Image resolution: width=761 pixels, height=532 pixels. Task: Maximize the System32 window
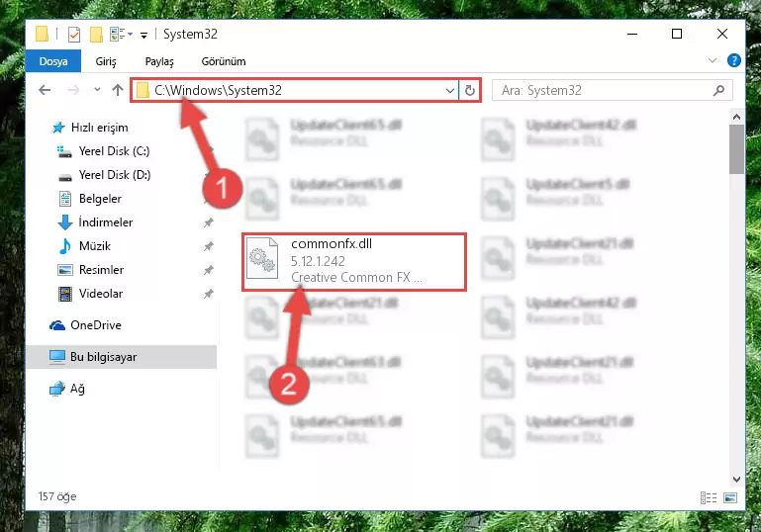click(677, 34)
